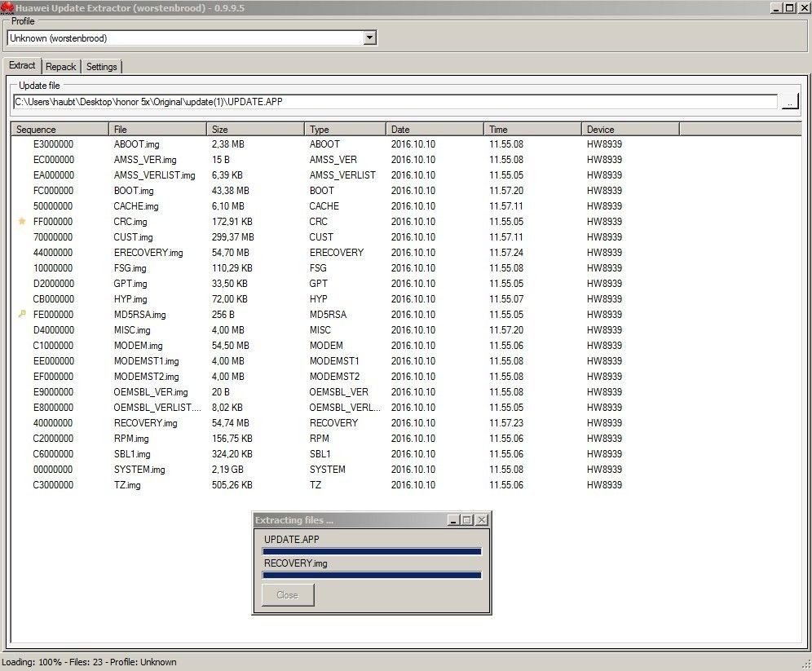Screen dimensions: 812x671
Task: Switch to the Extract tab
Action: tap(22, 65)
